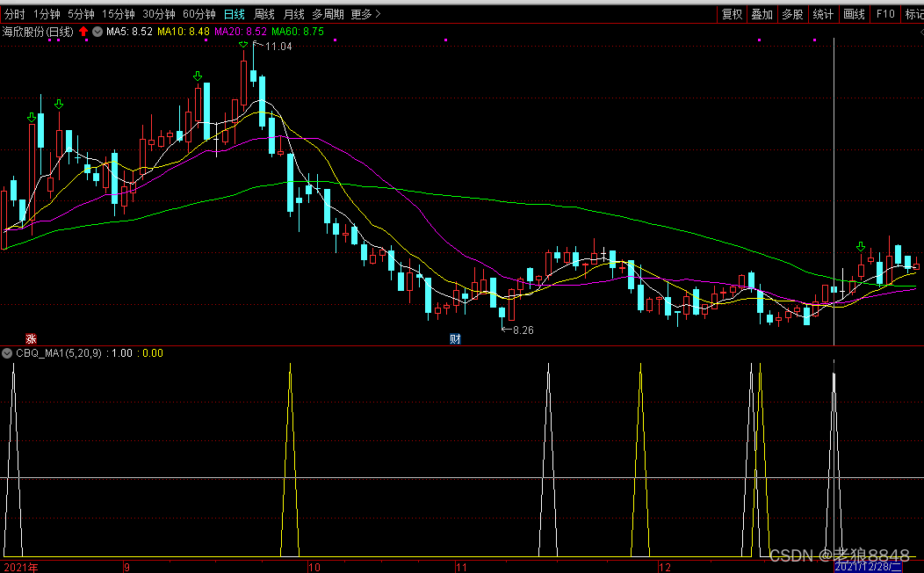This screenshot has width=924, height=573.
Task: Expand the CBQ_MA1 indicator dropdown circle
Action: (7, 353)
